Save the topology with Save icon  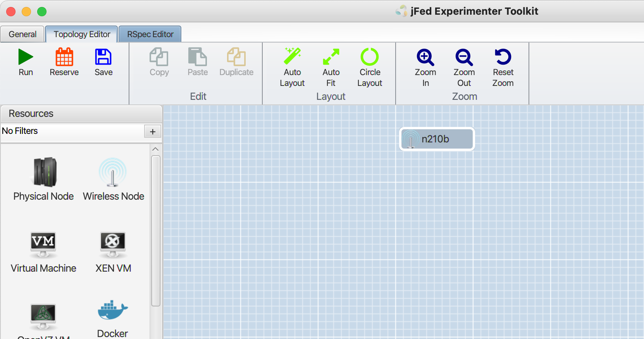(x=103, y=57)
